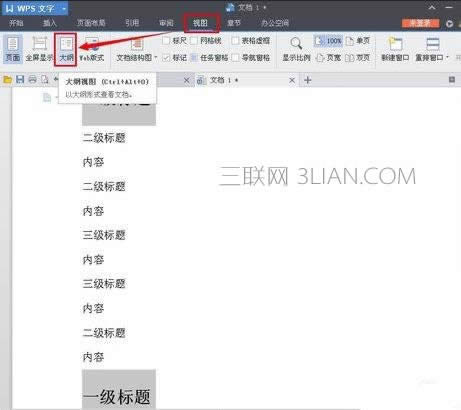Click the print icon in quick toolbar
This screenshot has width=461, height=410.
click(32, 79)
